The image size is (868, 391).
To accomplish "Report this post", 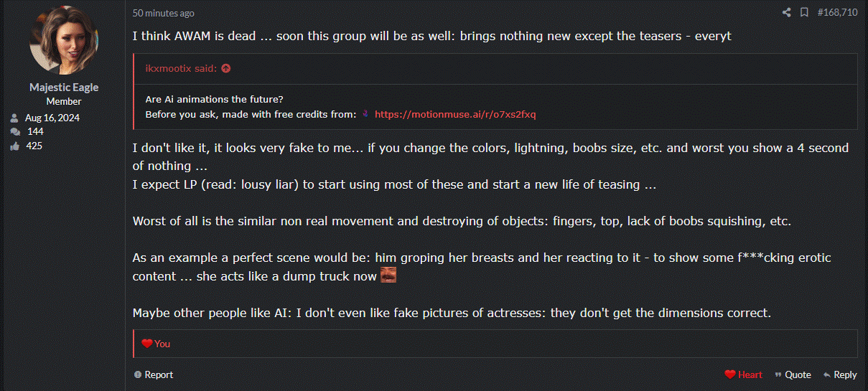I will [x=154, y=374].
